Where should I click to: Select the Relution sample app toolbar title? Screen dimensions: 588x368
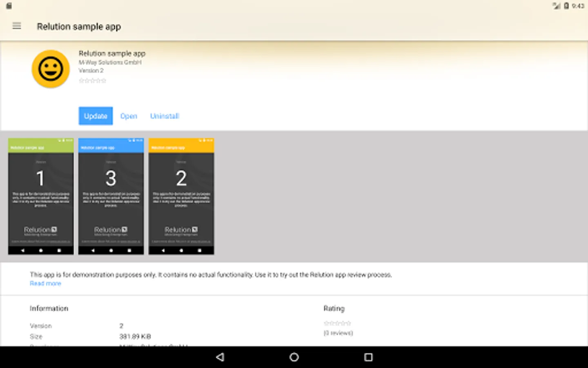point(79,27)
